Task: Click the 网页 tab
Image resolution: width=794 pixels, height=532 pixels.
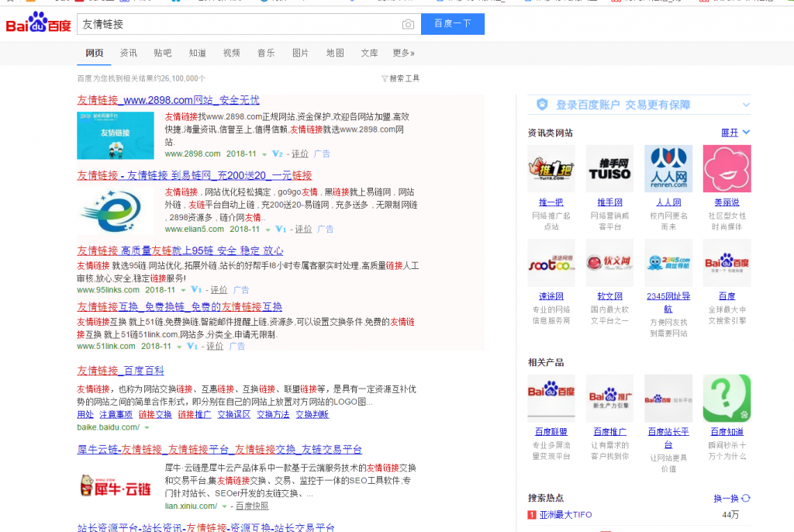Action: pyautogui.click(x=94, y=53)
